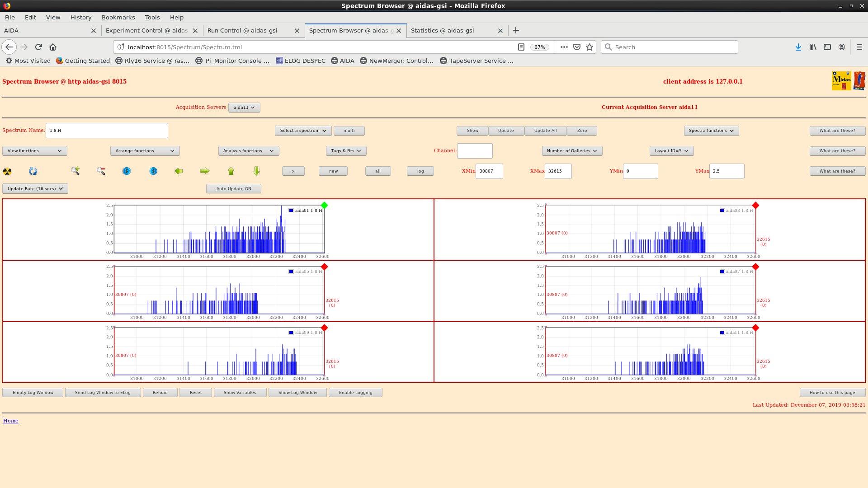Open the Layout ID=5 dropdown

[672, 151]
